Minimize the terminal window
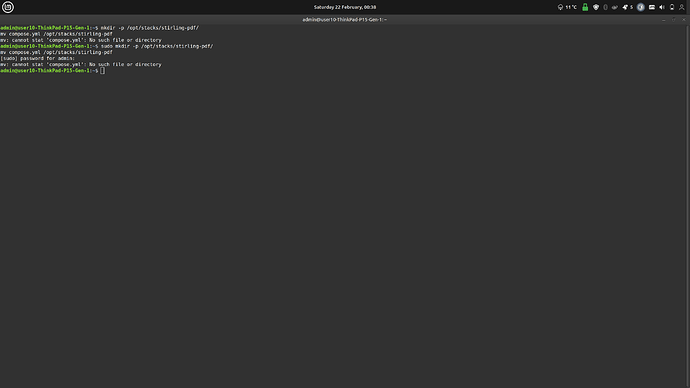This screenshot has height=388, width=690. 664,20
